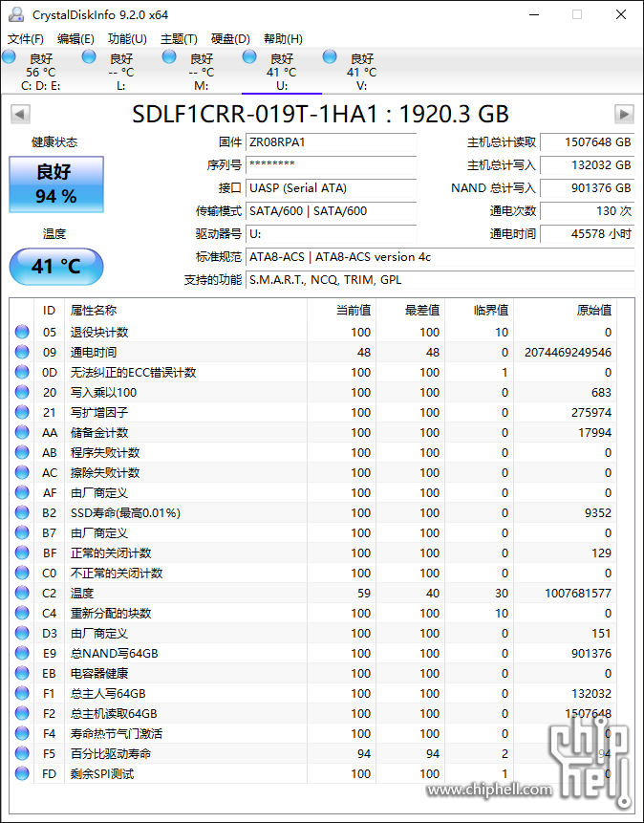Click the power-on hours value 45578 小时
This screenshot has width=644, height=823.
click(x=588, y=234)
